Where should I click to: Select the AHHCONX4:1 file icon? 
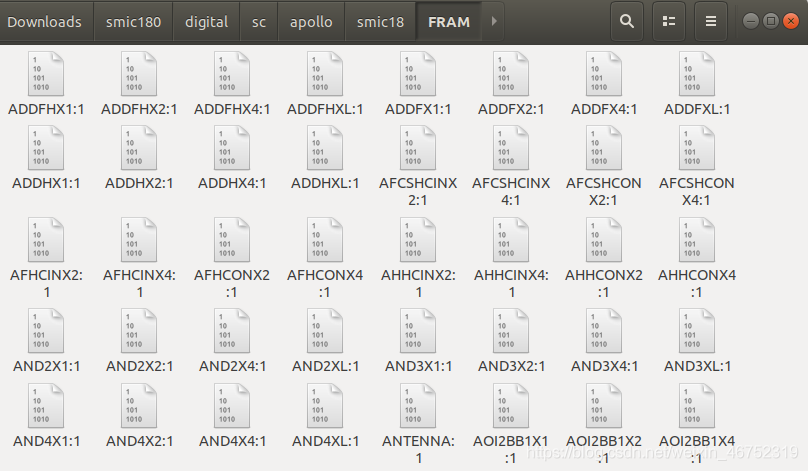[697, 240]
